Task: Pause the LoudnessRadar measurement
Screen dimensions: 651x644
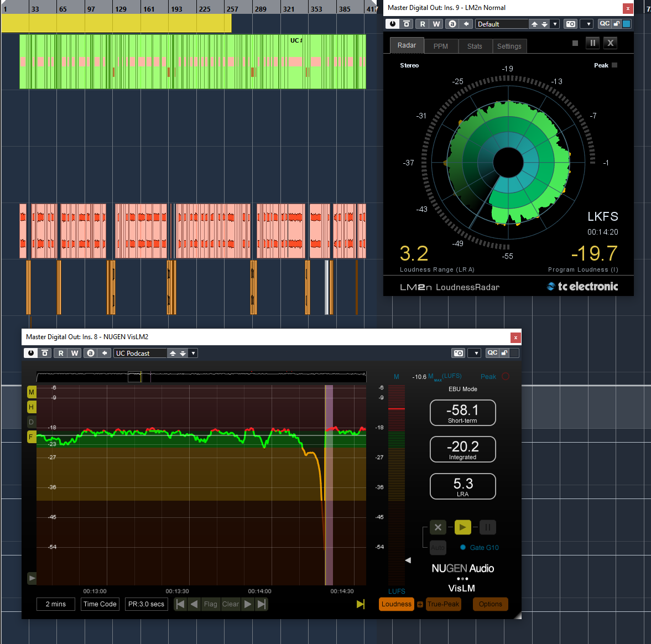Action: click(x=592, y=43)
